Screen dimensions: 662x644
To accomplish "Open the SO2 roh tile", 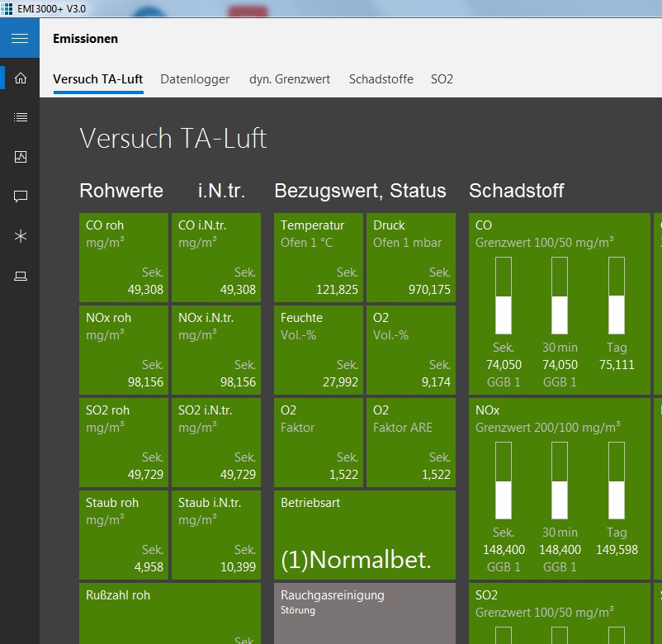I will tap(124, 443).
